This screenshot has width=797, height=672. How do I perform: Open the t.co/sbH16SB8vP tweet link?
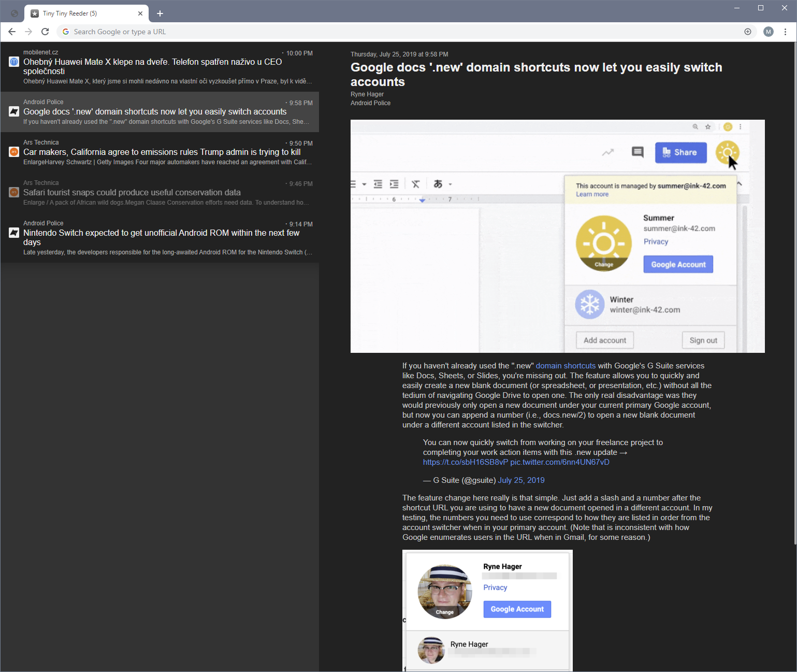[x=465, y=462]
